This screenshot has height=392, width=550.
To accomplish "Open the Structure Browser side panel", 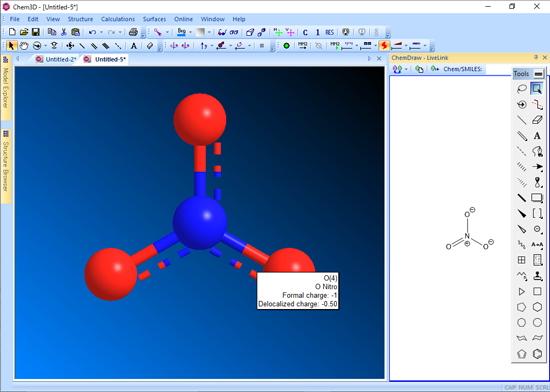I will [6, 166].
